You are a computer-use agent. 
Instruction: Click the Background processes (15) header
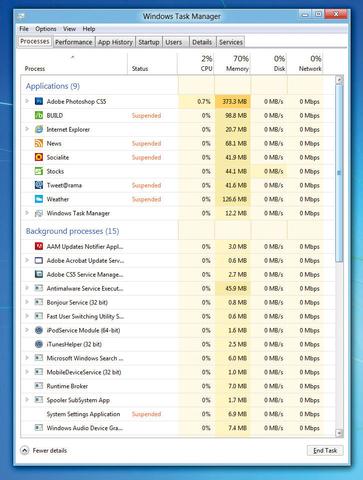(x=72, y=231)
